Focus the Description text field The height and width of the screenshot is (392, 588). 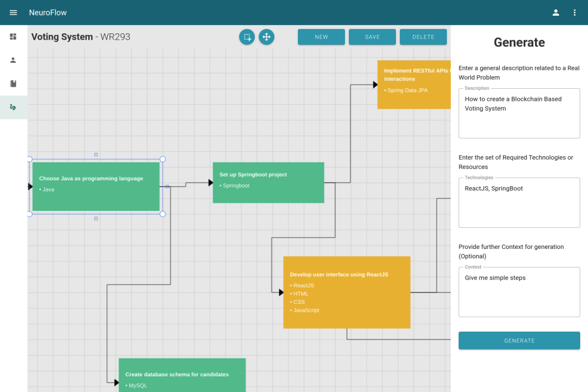[x=519, y=113]
